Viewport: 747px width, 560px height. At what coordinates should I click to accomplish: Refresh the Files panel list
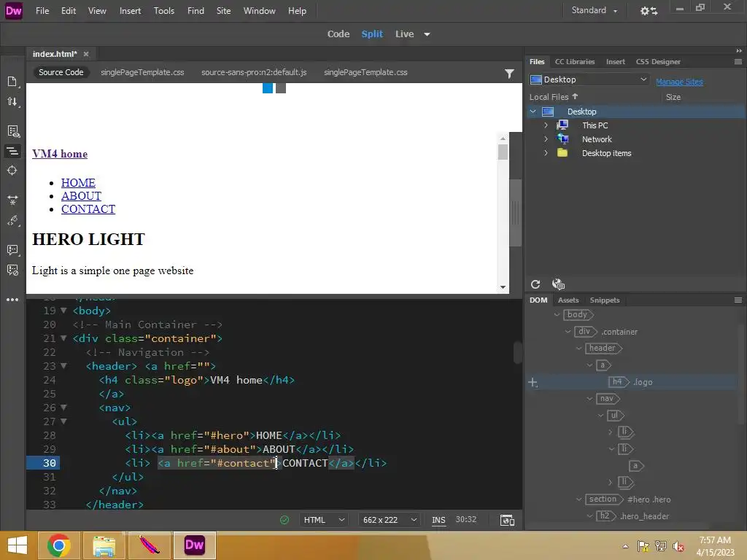pyautogui.click(x=535, y=284)
